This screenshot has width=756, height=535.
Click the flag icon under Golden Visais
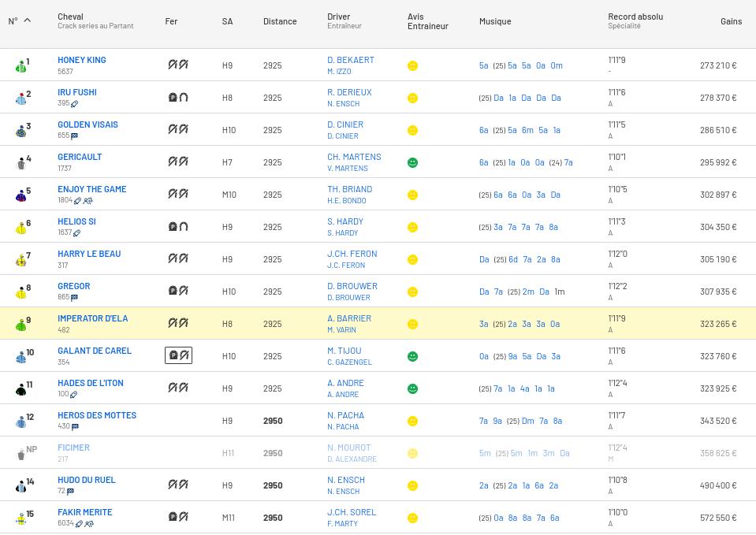[x=74, y=136]
